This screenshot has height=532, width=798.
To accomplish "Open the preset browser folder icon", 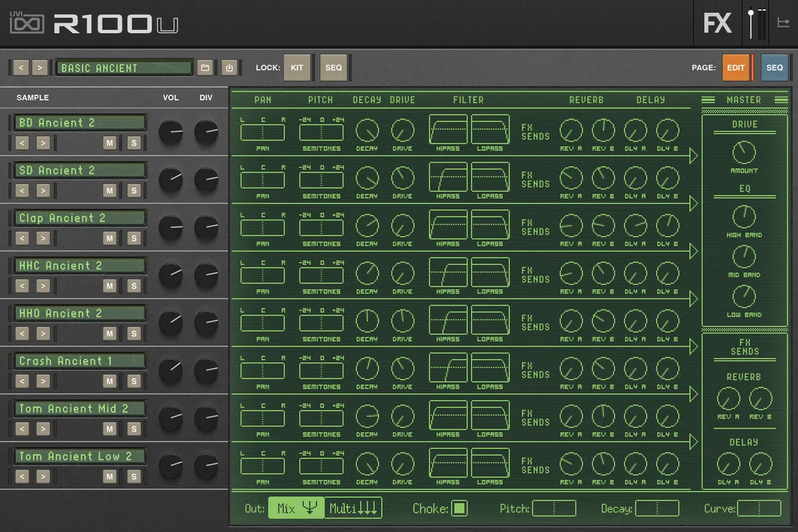I will (x=205, y=68).
